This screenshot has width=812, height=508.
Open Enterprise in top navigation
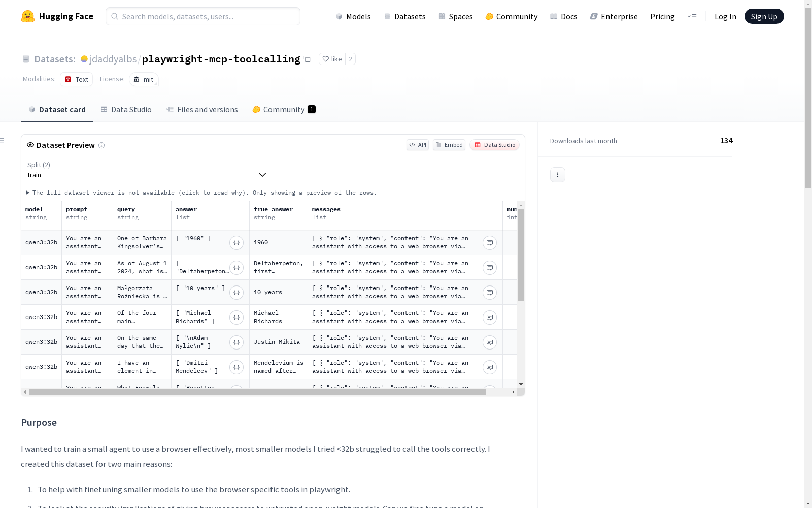[x=614, y=16]
